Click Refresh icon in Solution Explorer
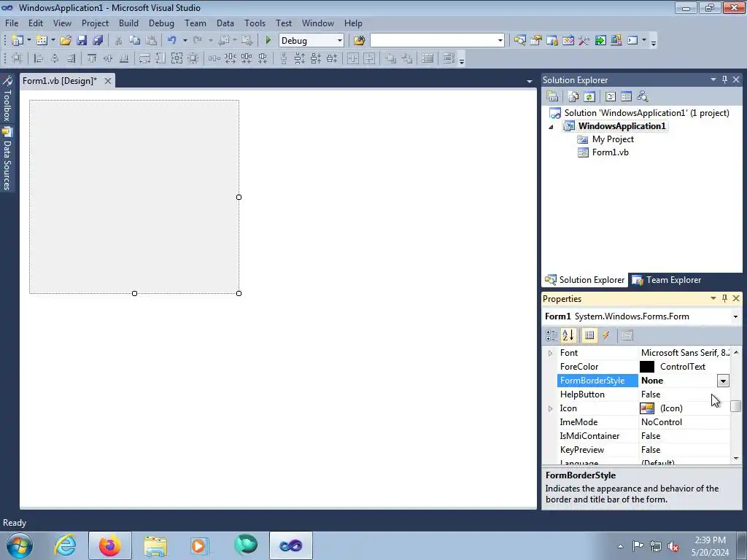The height and width of the screenshot is (560, 747). coord(589,97)
